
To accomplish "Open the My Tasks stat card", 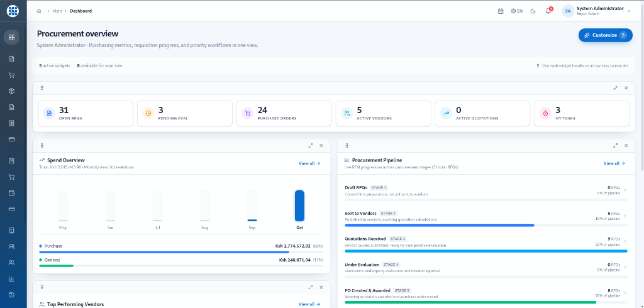I will [582, 113].
